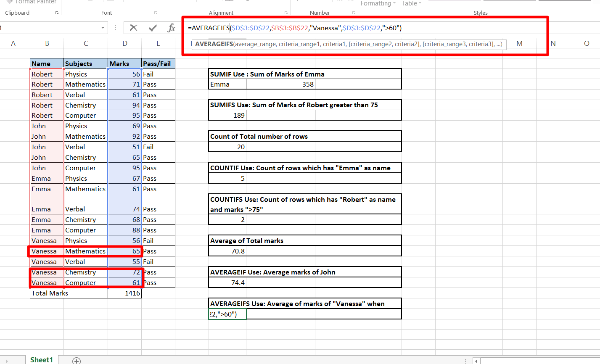Select the Total Marks value cell 1416

pos(124,293)
